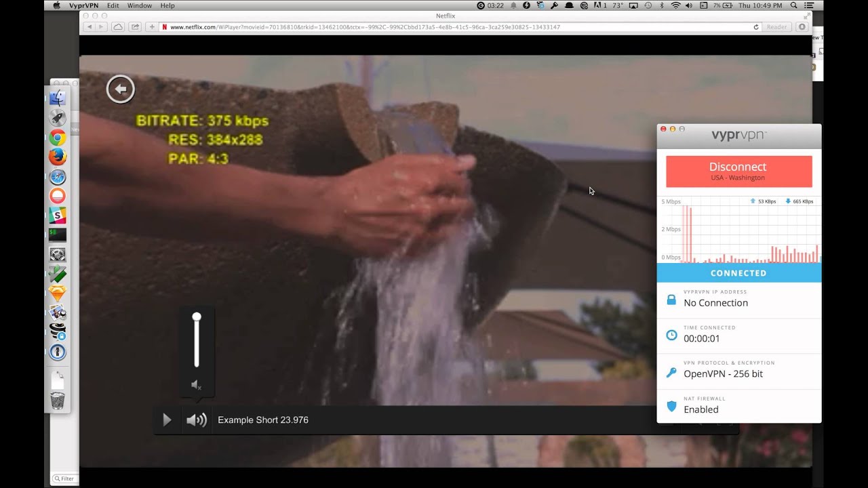Open Terminal from the Dock
This screenshot has height=488, width=868.
point(58,235)
